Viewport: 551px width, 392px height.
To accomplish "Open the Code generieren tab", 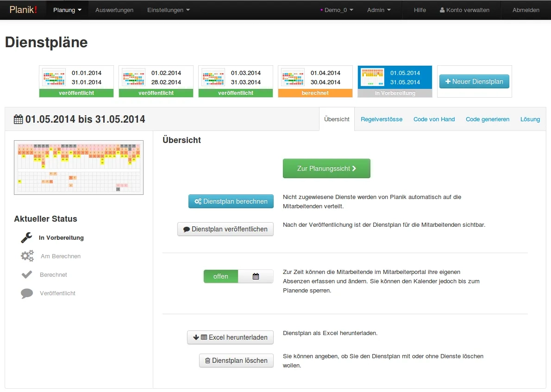I will (x=488, y=119).
